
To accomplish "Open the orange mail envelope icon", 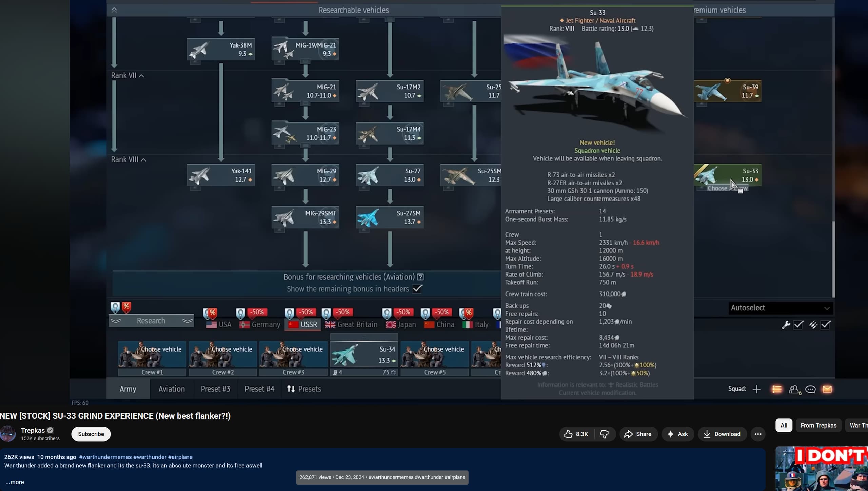I will (827, 389).
